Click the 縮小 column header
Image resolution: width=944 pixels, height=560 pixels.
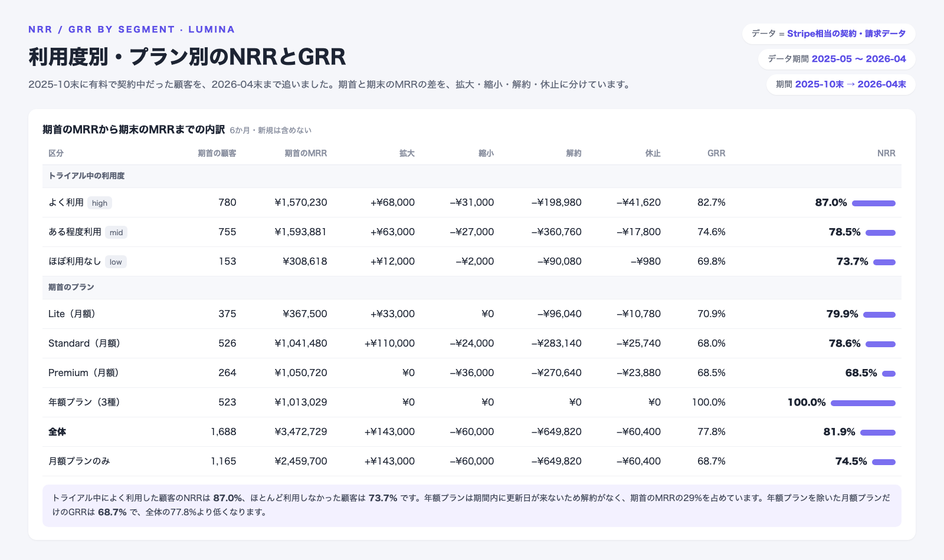(x=486, y=153)
